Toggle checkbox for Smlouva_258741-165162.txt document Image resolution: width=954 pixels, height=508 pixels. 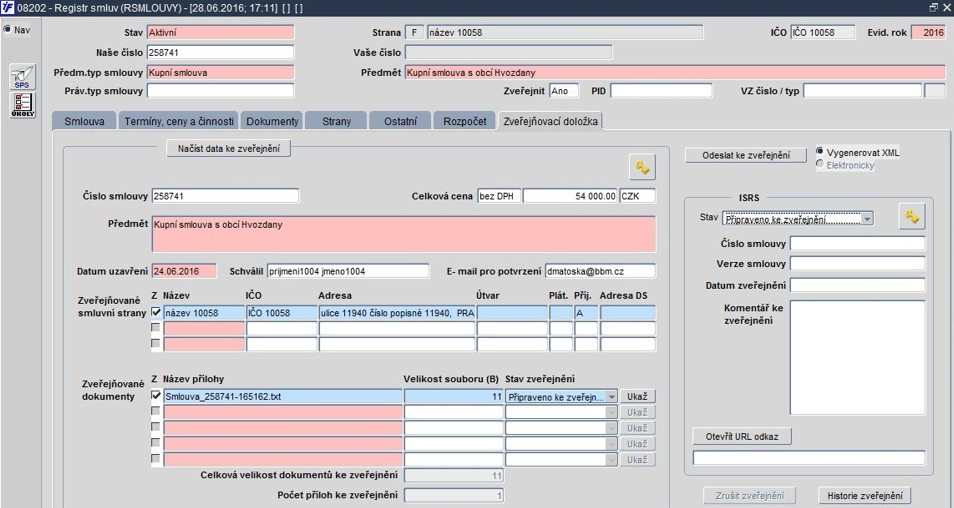156,395
